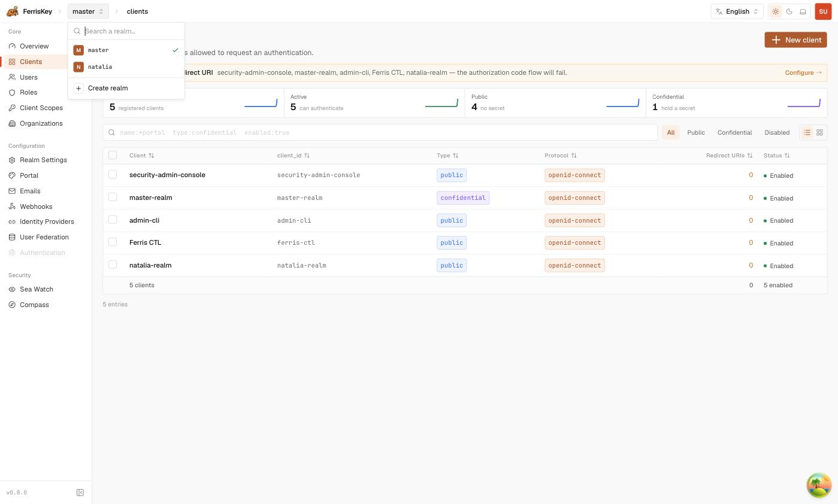The image size is (838, 504).
Task: Sort table by client_id column
Action: coord(294,156)
